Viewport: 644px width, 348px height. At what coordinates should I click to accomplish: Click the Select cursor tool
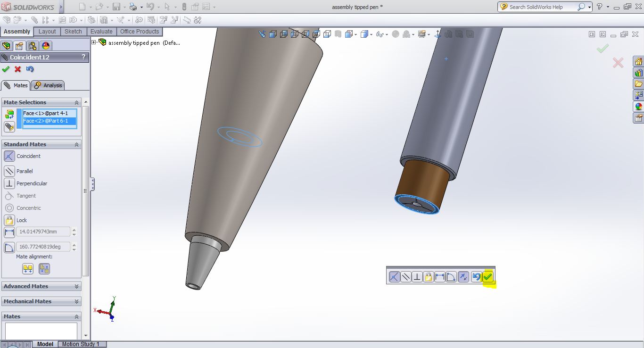(x=167, y=7)
